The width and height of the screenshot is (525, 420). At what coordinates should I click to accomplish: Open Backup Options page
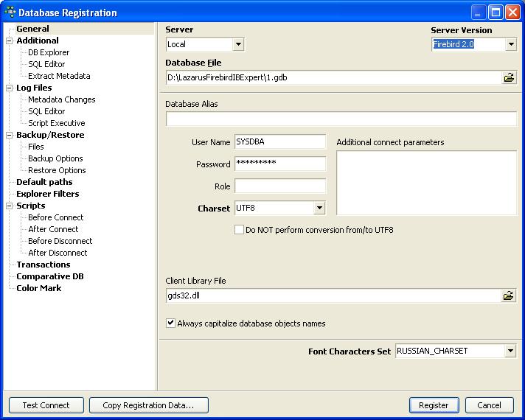coord(55,158)
